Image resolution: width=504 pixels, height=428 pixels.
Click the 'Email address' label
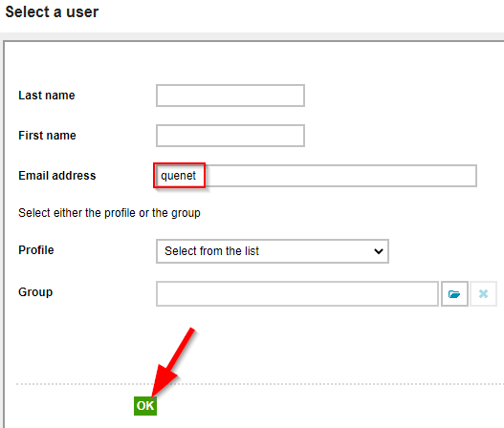click(57, 176)
